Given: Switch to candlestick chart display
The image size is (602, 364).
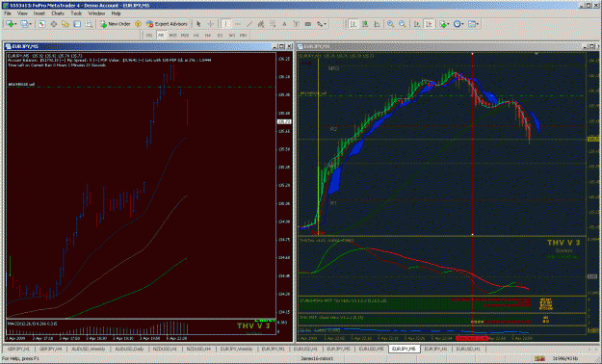Looking at the screenshot, I should point(365,24).
